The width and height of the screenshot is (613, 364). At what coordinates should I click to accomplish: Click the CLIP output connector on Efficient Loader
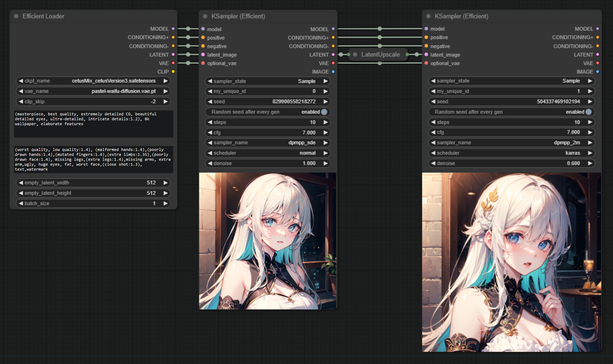[173, 72]
